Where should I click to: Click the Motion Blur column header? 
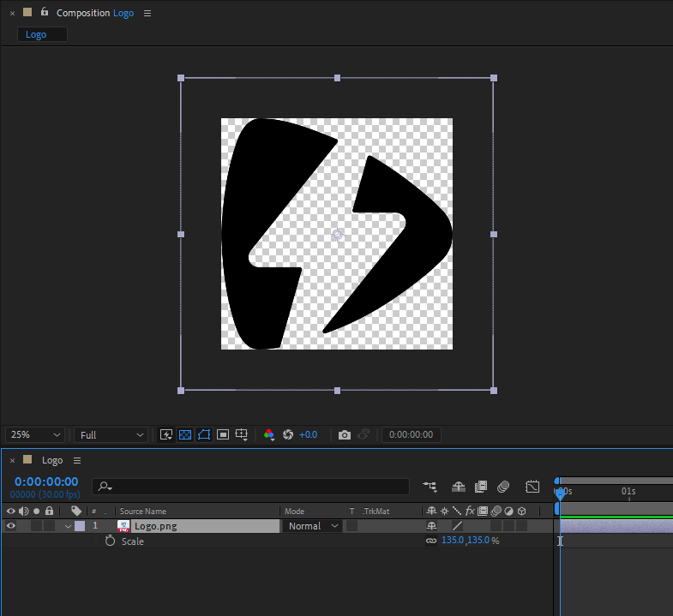(496, 511)
